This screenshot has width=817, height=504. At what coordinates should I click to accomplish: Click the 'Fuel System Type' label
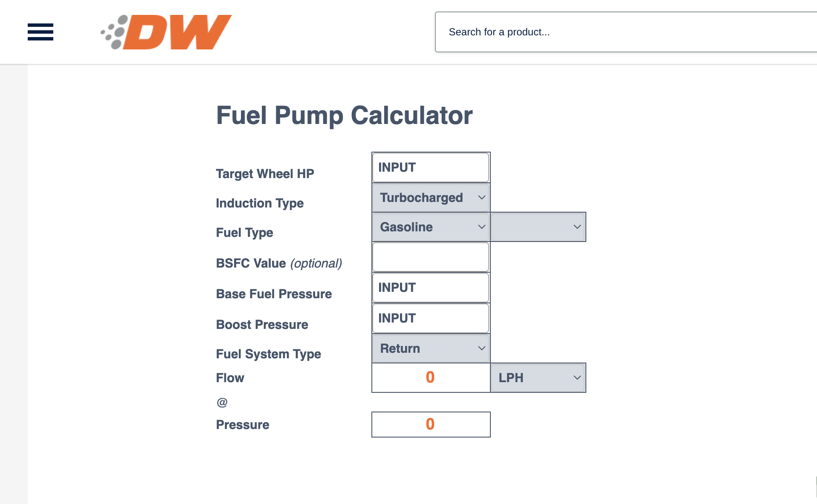tap(268, 354)
